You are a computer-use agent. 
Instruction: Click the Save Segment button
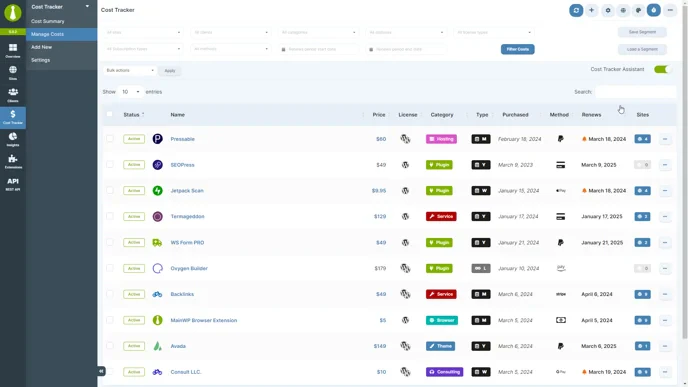click(642, 32)
